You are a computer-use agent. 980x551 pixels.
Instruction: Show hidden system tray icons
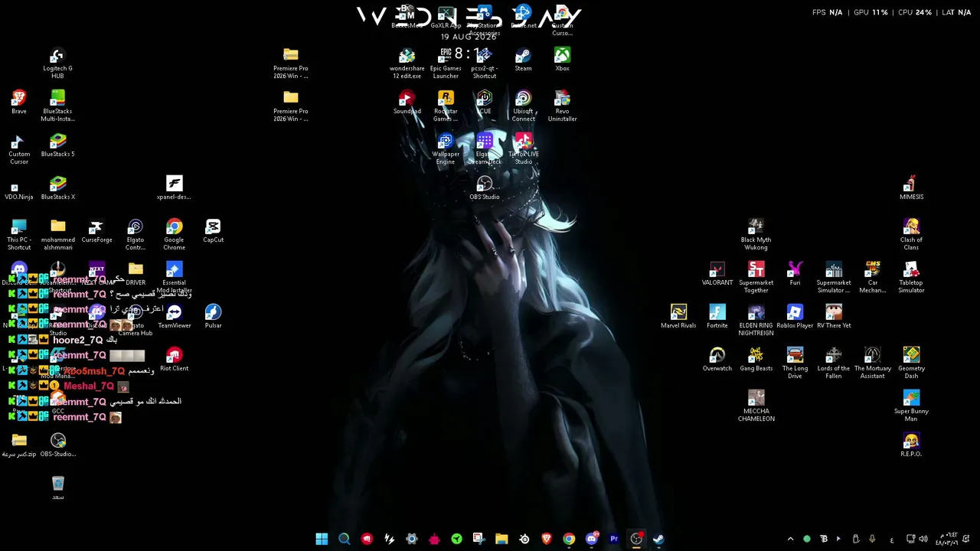(x=791, y=539)
